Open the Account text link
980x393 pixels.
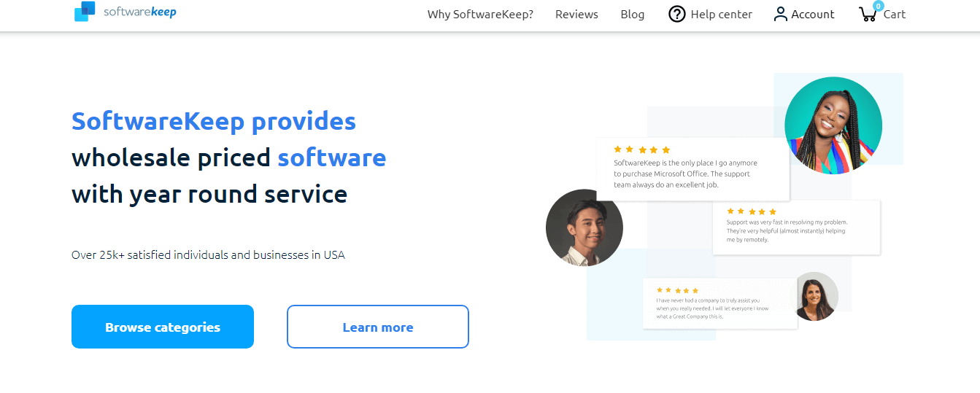click(813, 15)
